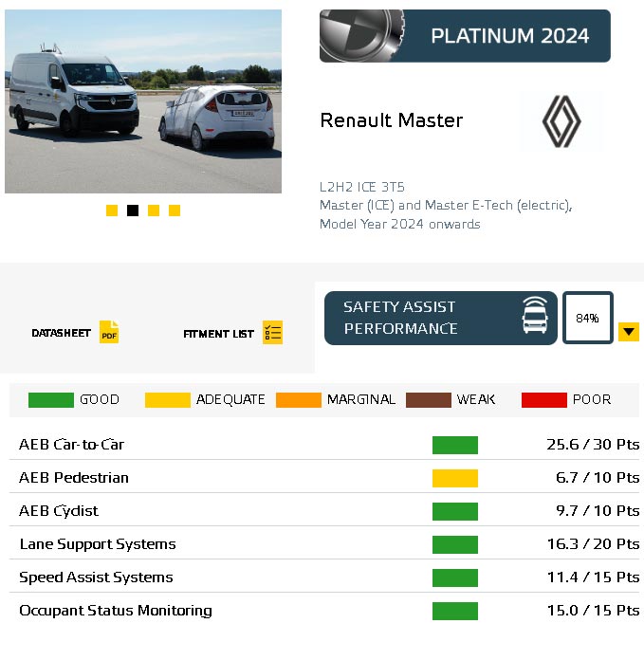The height and width of the screenshot is (660, 644).
Task: Click the green GOOD legend swatch
Action: pyautogui.click(x=51, y=399)
